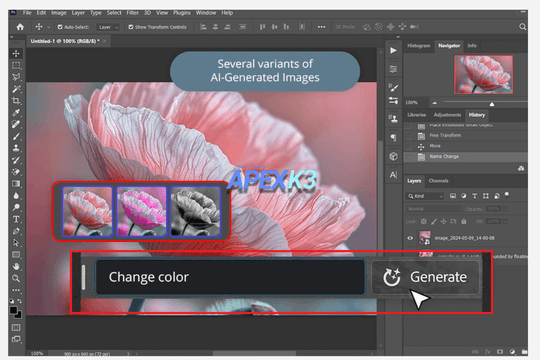Hide the image_2024-05-09 layer
Image resolution: width=540 pixels, height=360 pixels.
[410, 238]
